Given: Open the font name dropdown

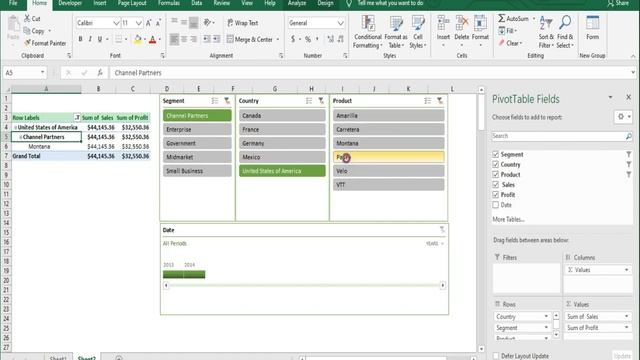Looking at the screenshot, I should [116, 23].
